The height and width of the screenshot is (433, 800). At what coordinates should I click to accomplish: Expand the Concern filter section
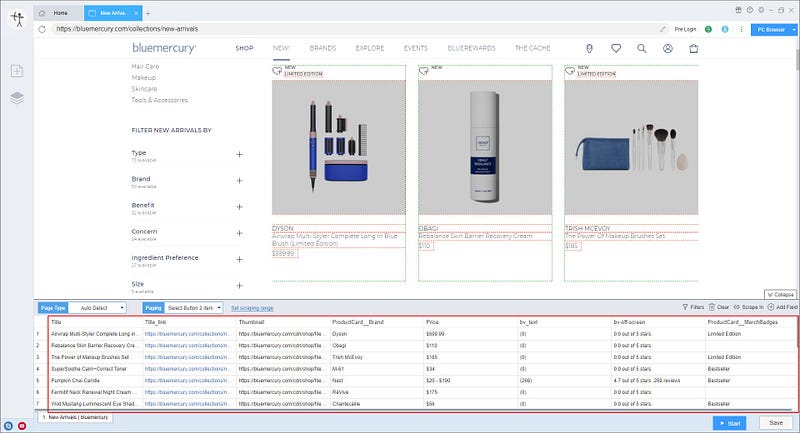(x=239, y=233)
